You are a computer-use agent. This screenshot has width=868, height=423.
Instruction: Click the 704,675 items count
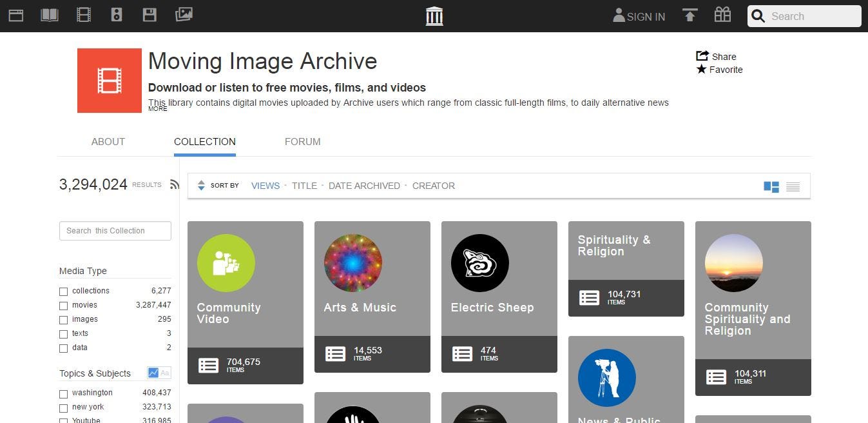tap(244, 362)
